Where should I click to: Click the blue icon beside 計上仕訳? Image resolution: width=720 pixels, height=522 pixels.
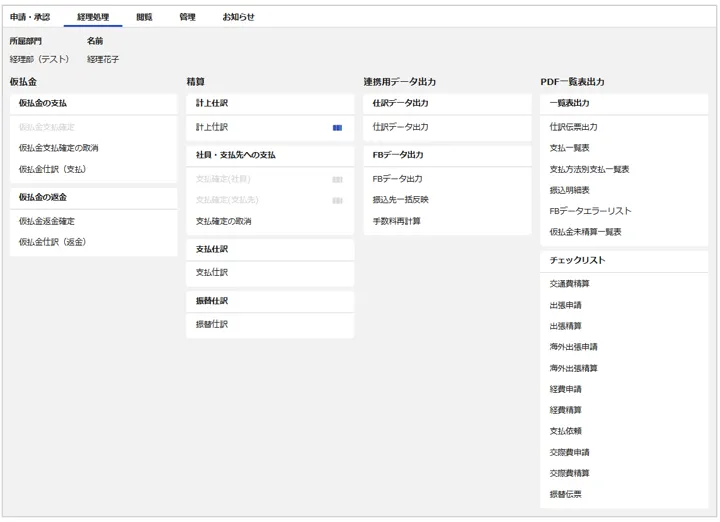[337, 128]
